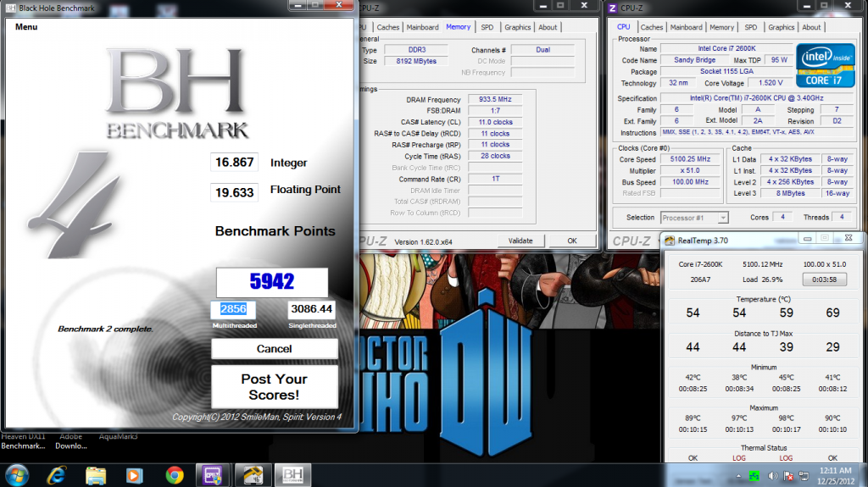Viewport: 868px width, 487px height.
Task: Click the memory Size 8192 MBytes value
Action: pos(416,61)
